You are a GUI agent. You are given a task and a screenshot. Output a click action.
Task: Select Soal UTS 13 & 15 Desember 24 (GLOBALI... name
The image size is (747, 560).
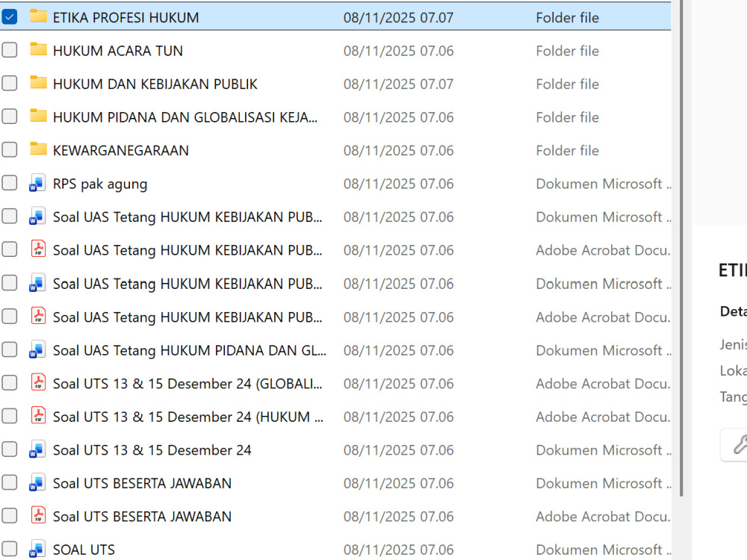click(187, 384)
